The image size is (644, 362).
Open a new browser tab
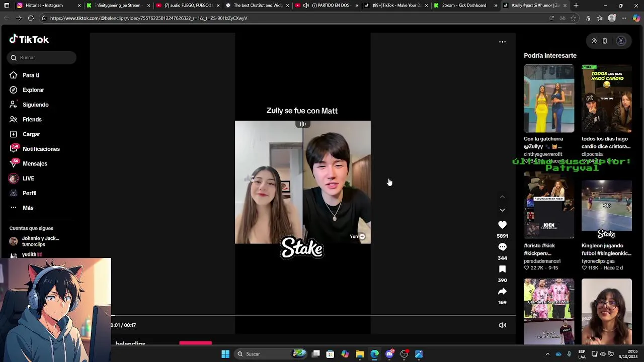pos(576,6)
